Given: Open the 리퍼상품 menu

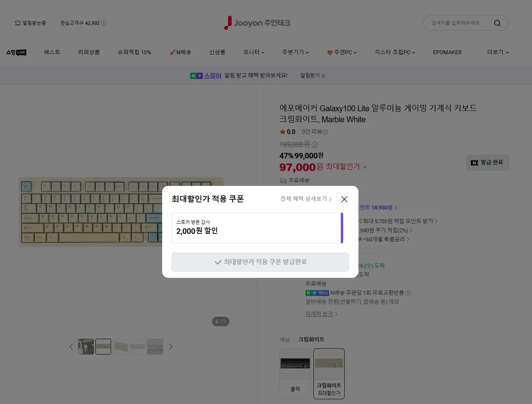Looking at the screenshot, I should (x=89, y=52).
